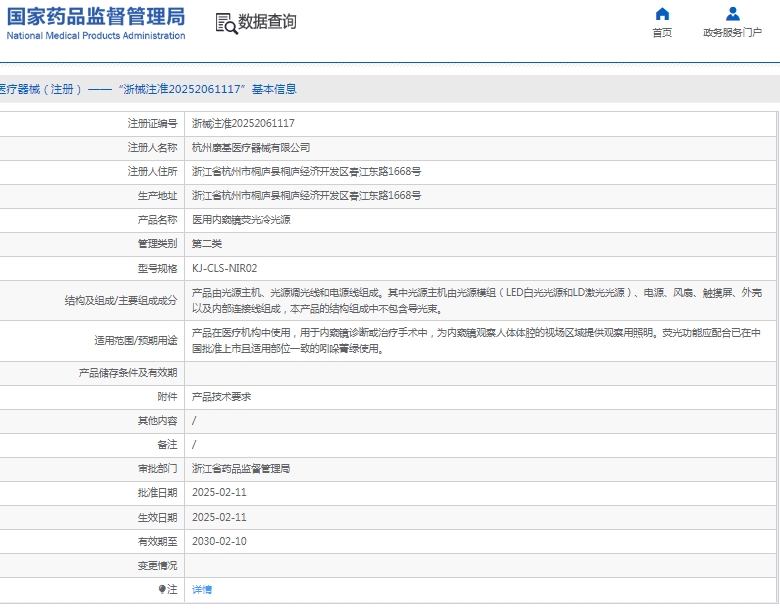Select model KJ-CLS-NIR02 value

(224, 269)
